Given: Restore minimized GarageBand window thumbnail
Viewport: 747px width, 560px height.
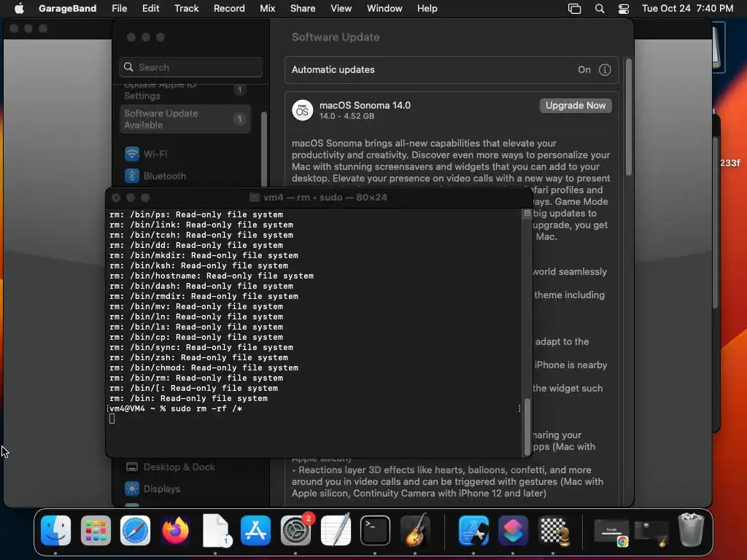Looking at the screenshot, I should click(x=651, y=533).
